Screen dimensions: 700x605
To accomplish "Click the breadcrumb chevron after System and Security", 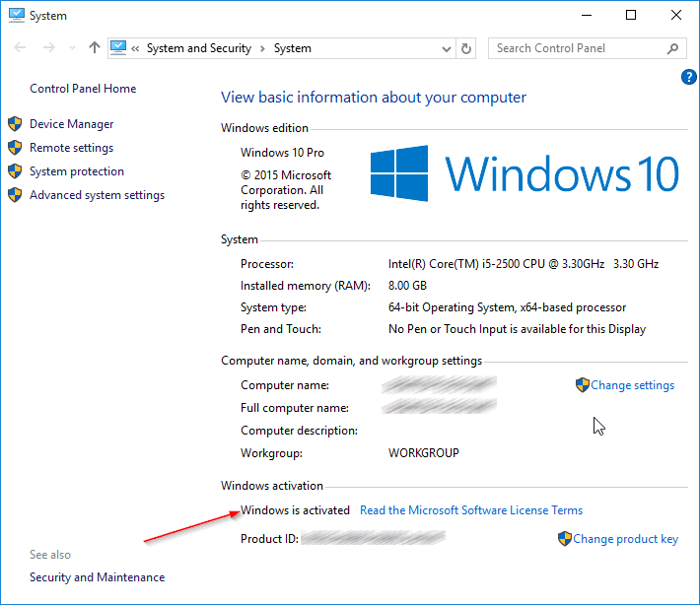I will point(262,48).
